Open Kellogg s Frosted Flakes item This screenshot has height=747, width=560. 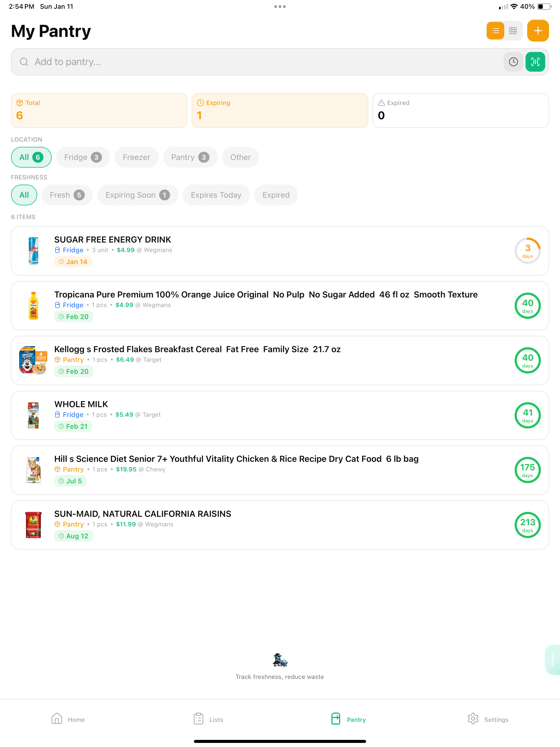coord(280,361)
